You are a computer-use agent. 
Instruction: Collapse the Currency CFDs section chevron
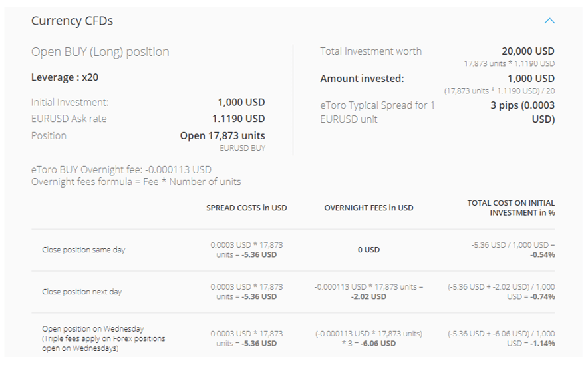click(x=549, y=21)
